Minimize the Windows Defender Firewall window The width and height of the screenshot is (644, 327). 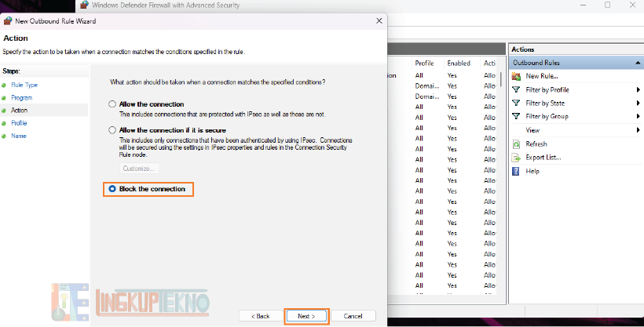click(583, 5)
